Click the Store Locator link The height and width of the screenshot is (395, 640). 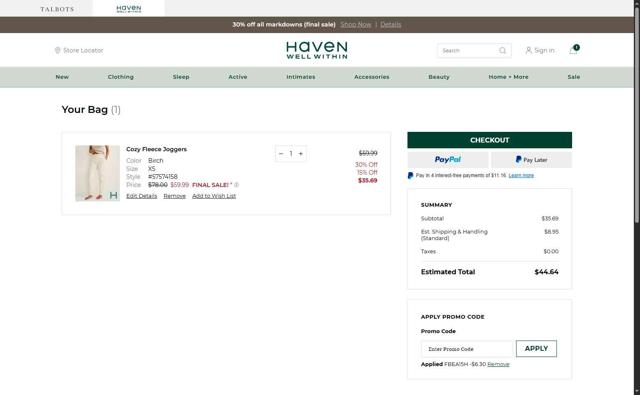[x=83, y=50]
